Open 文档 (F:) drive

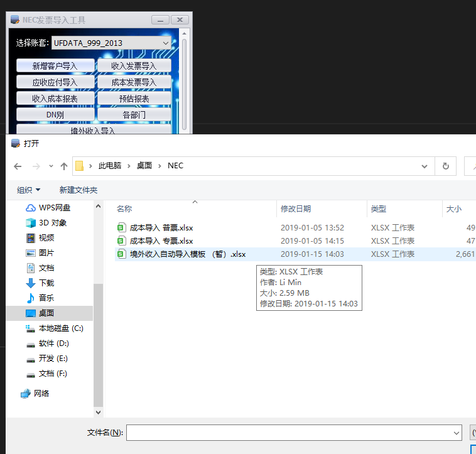click(x=46, y=373)
